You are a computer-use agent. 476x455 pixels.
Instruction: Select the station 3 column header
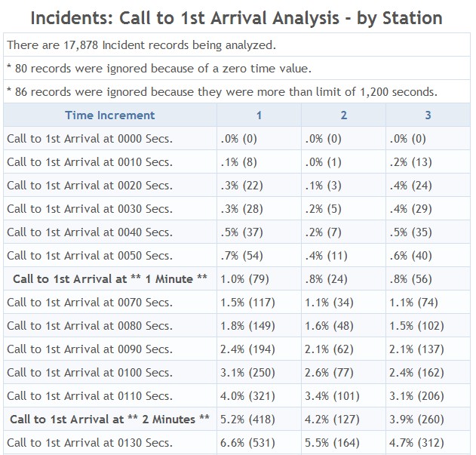point(428,115)
